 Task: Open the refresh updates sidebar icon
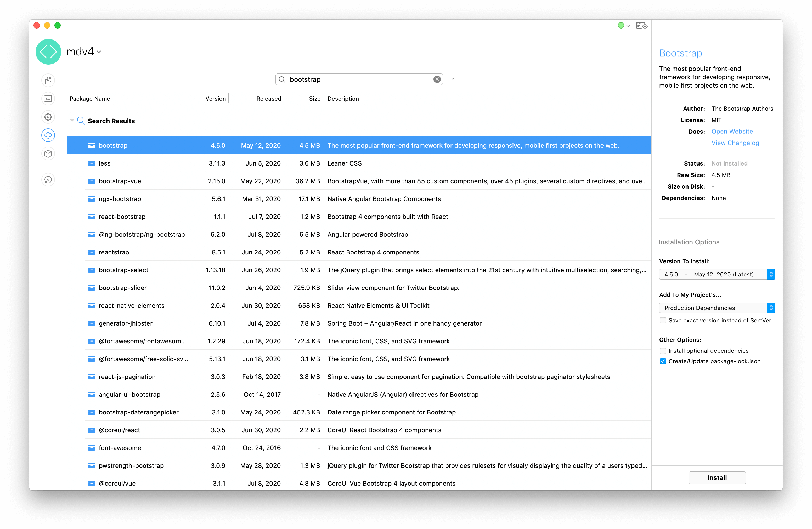48,180
